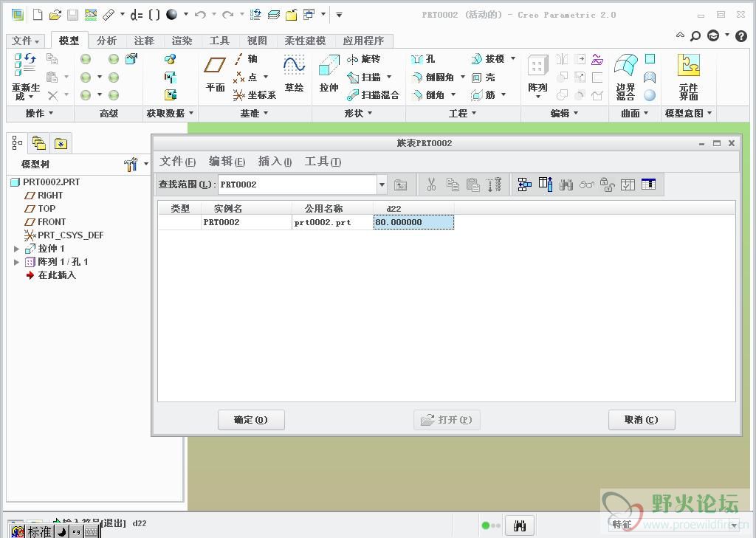The height and width of the screenshot is (538, 756).
Task: Open the 基准 group dropdown
Action: pos(254,114)
